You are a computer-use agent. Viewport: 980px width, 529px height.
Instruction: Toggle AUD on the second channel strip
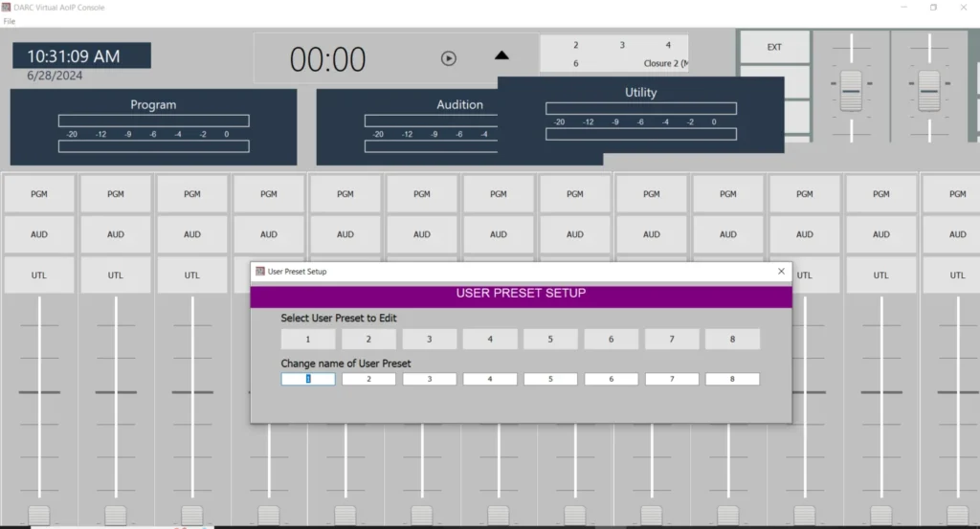[x=116, y=234]
